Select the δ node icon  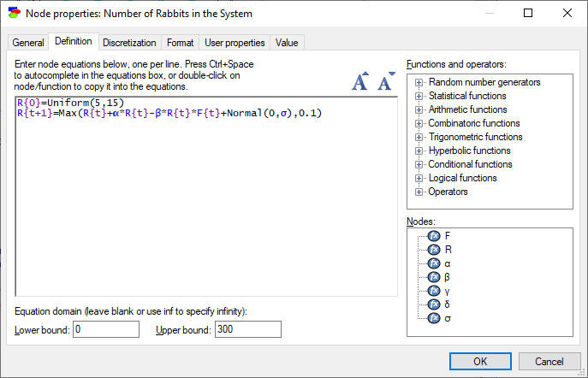pos(434,304)
